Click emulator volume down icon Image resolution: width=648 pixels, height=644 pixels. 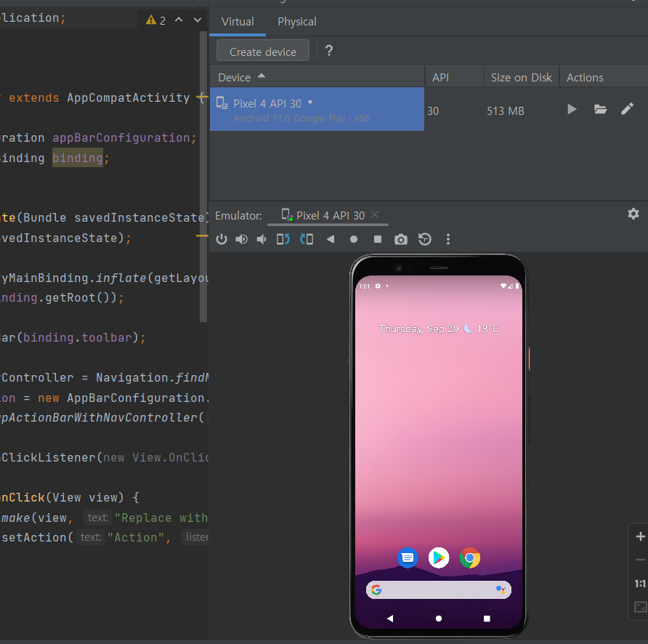262,239
